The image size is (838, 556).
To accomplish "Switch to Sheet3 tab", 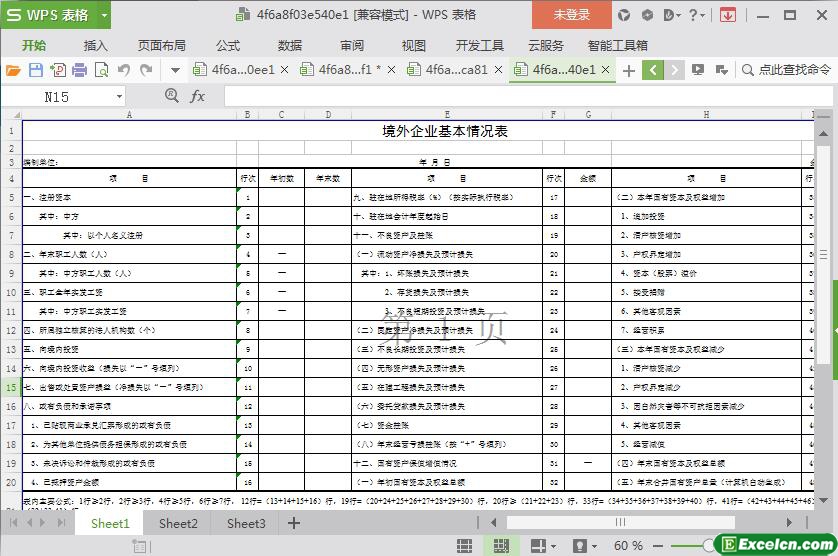I will tap(246, 523).
